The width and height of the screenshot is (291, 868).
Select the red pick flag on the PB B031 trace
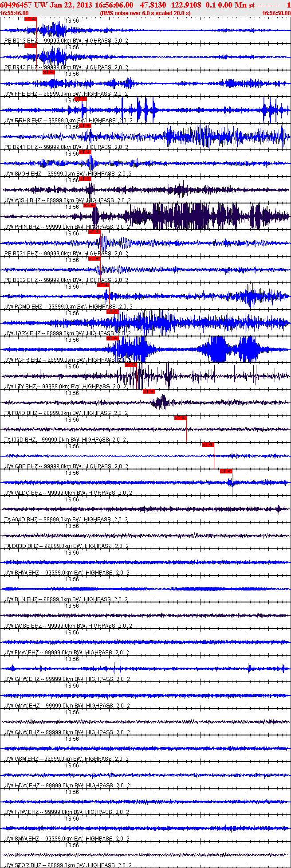pos(94,232)
